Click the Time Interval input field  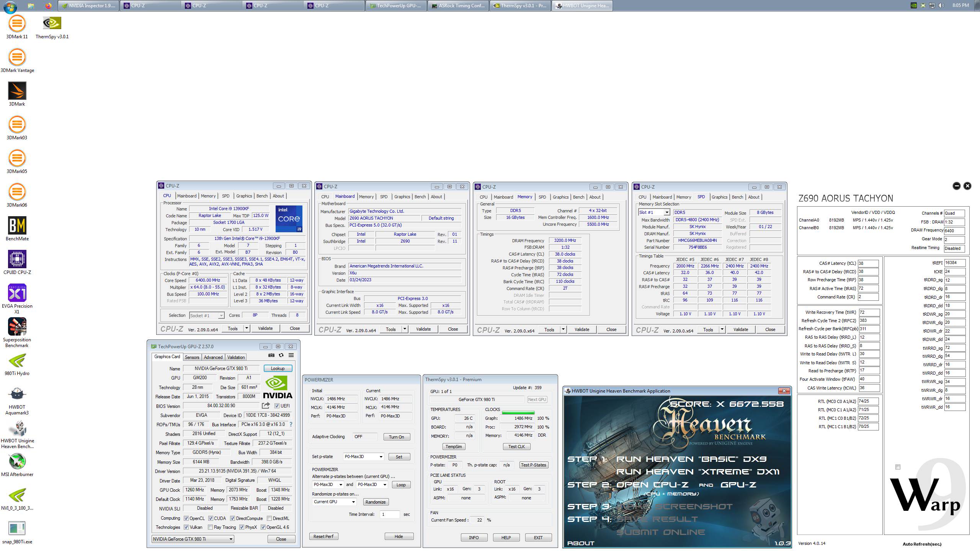[389, 514]
